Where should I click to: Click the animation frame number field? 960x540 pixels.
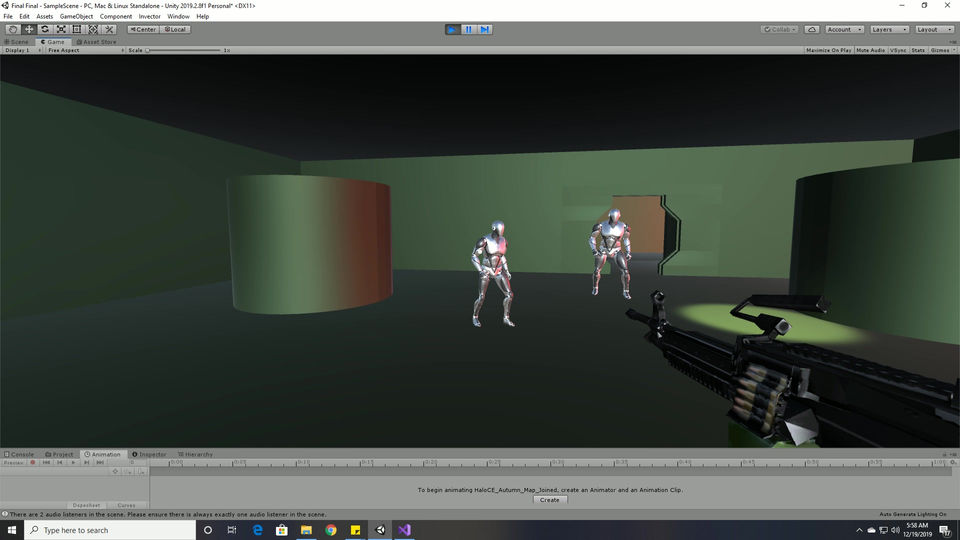pyautogui.click(x=128, y=463)
